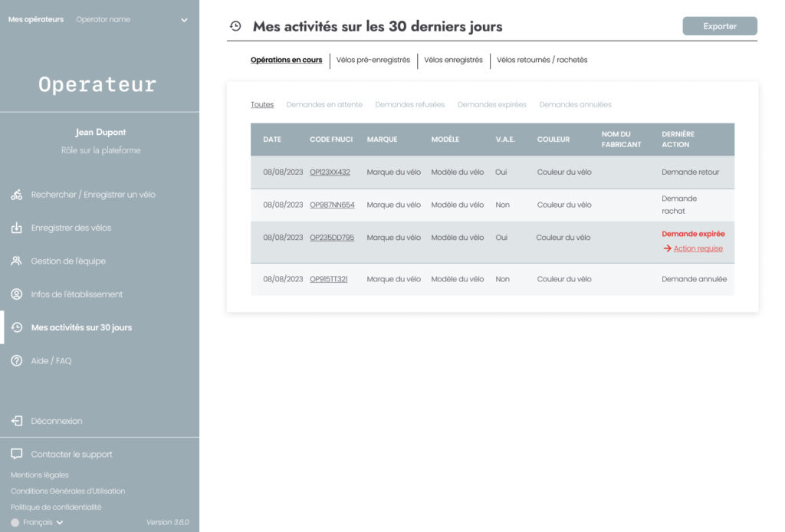Select Mes activités sur 30 jours

pyautogui.click(x=81, y=327)
